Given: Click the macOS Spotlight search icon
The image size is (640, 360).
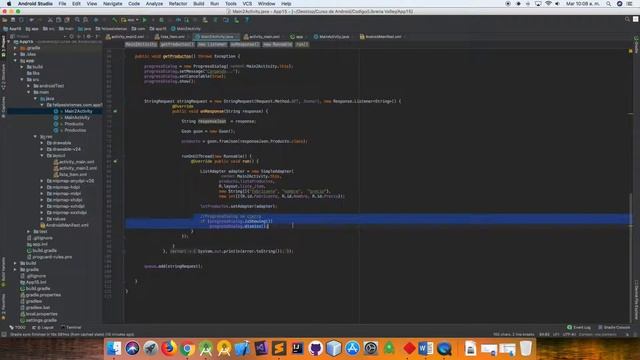Looking at the screenshot, I should 609,4.
